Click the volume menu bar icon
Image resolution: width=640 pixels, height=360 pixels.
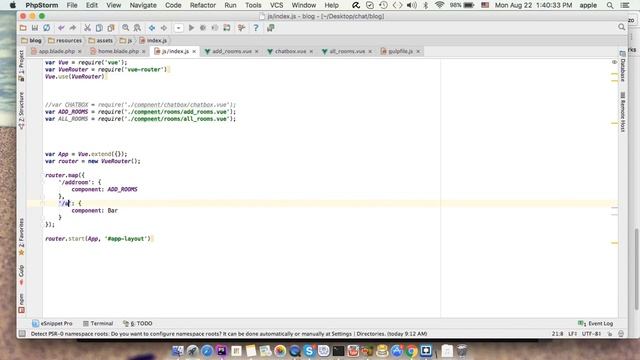[x=412, y=5]
